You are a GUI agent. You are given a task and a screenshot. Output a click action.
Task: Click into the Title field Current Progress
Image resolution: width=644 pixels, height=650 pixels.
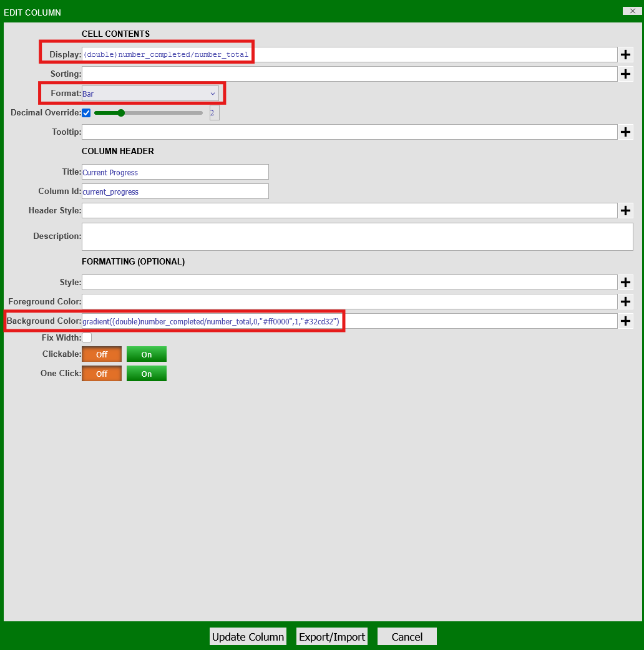click(x=175, y=172)
